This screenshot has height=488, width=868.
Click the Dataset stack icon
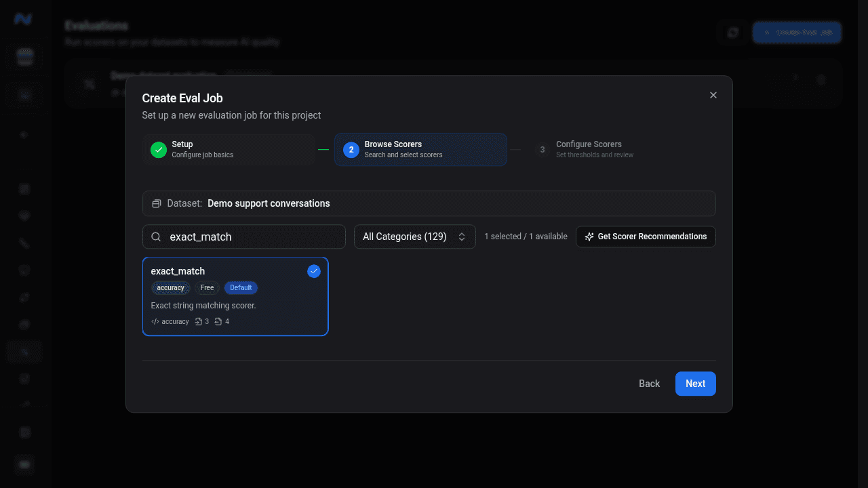pyautogui.click(x=157, y=203)
